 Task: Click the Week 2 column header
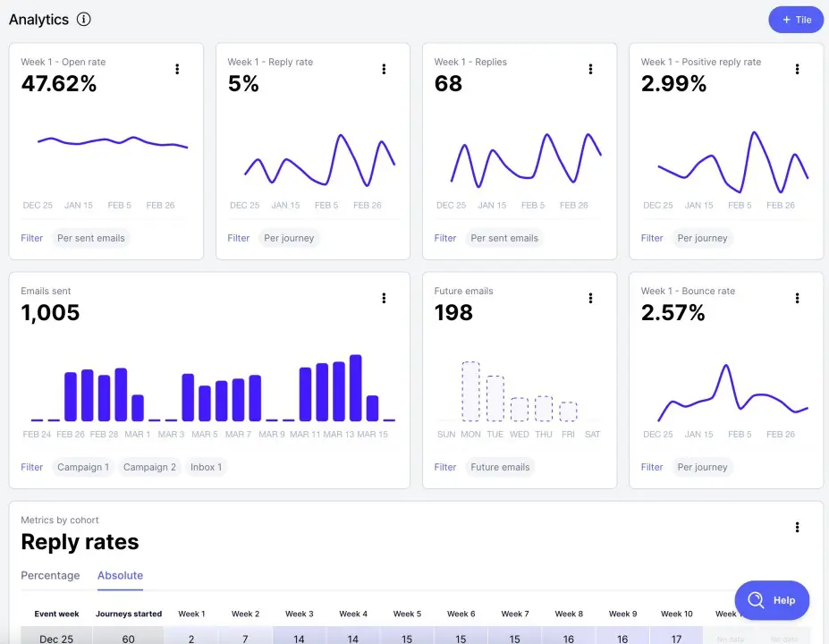[245, 614]
